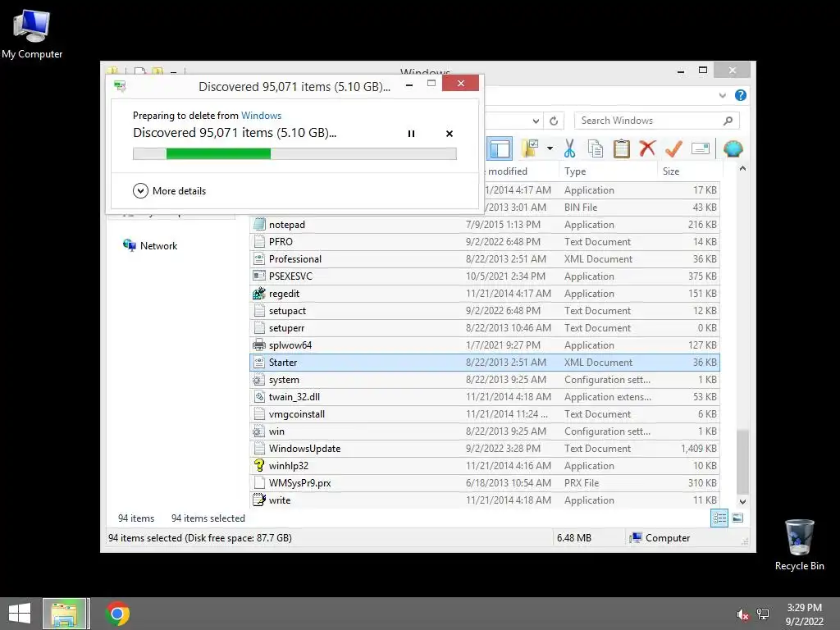Click the Cut scissors icon
840x630 pixels.
point(569,148)
